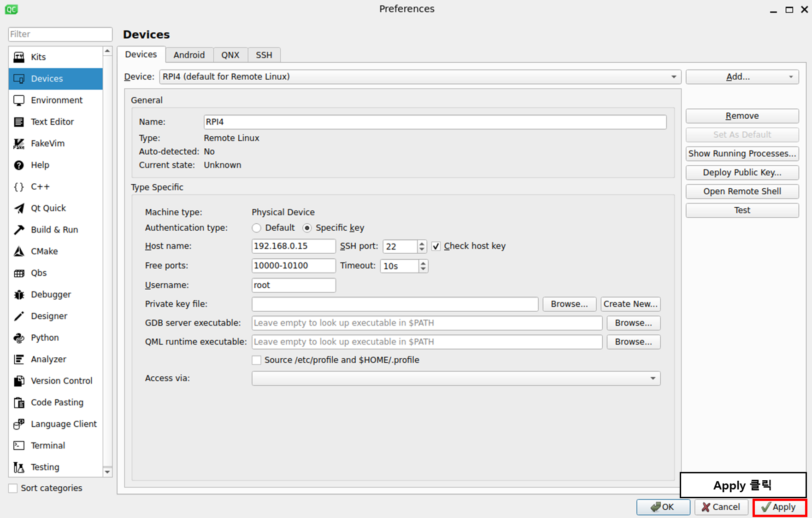Decrease the SSH port value

click(422, 250)
